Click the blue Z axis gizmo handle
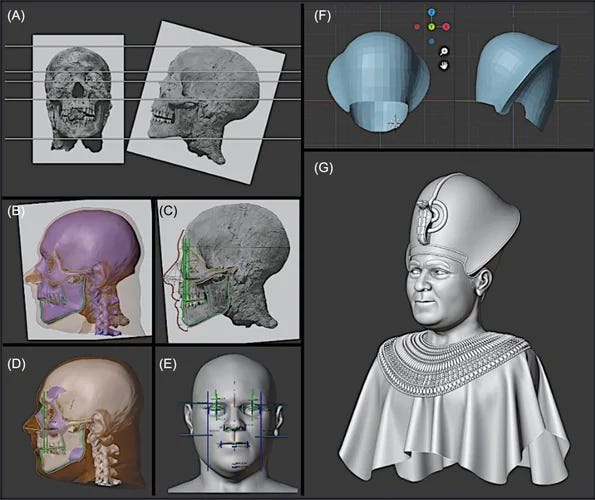Viewport: 595px width, 500px height. 431,12
